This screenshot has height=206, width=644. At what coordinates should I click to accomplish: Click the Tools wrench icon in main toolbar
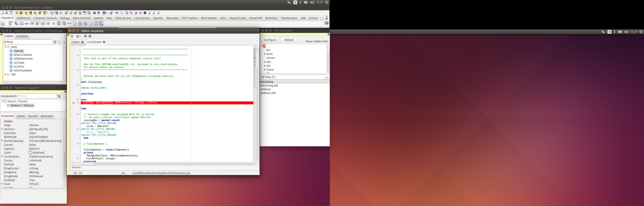pos(121,13)
